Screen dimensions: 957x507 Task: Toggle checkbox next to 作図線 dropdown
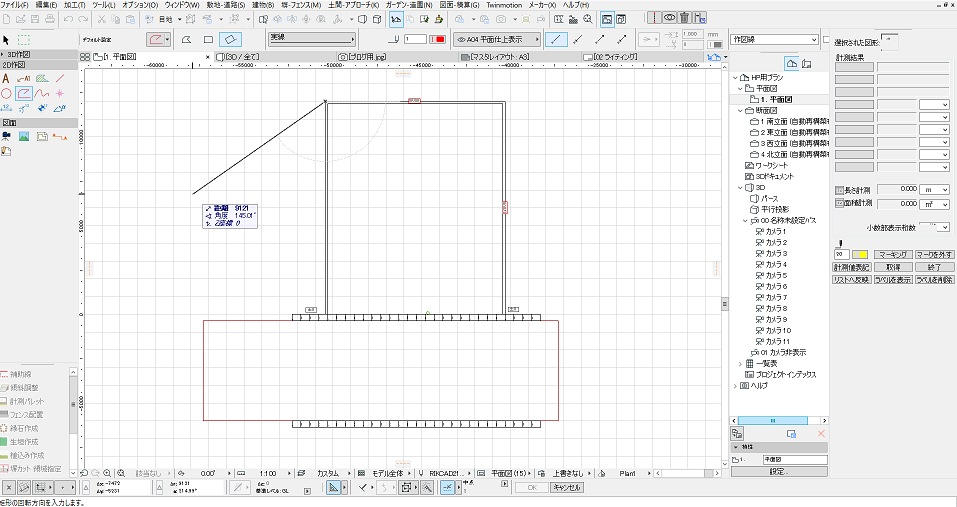point(825,40)
